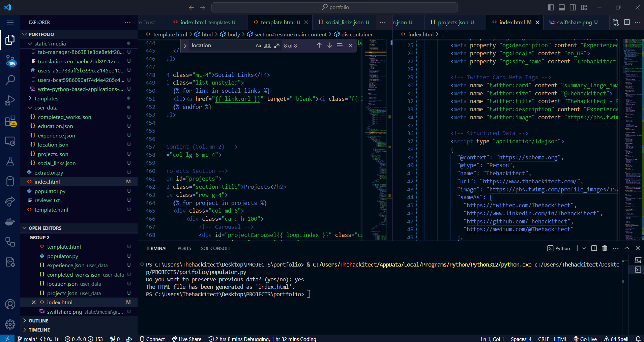Open notifications bell in status bar
The height and width of the screenshot is (342, 644).
pyautogui.click(x=638, y=339)
